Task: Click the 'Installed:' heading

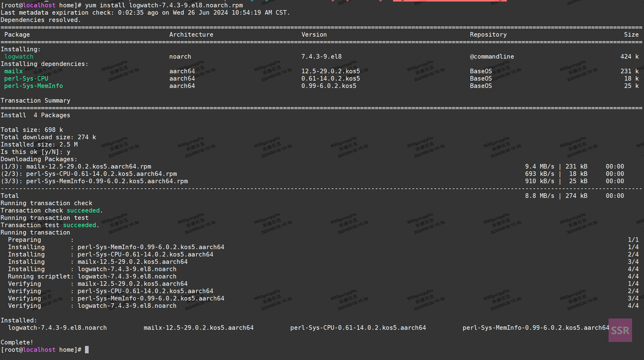Action: click(19, 320)
